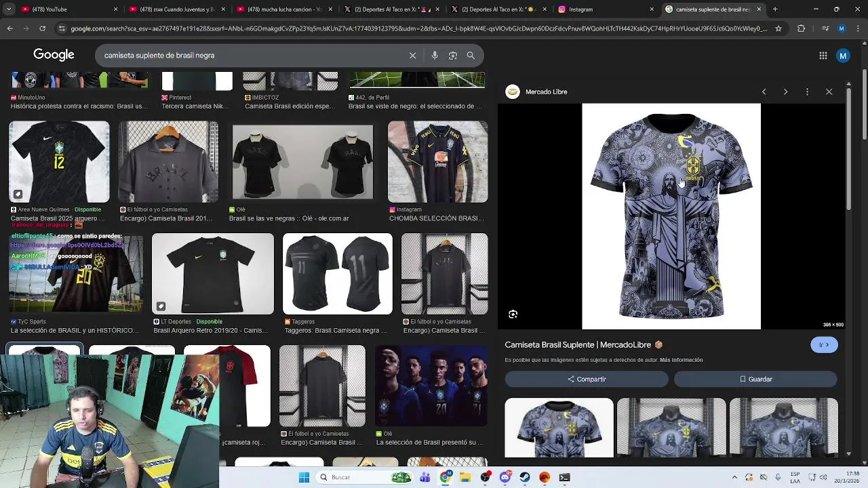Click the Mercado Libre source name
The image size is (868, 488).
pyautogui.click(x=546, y=91)
